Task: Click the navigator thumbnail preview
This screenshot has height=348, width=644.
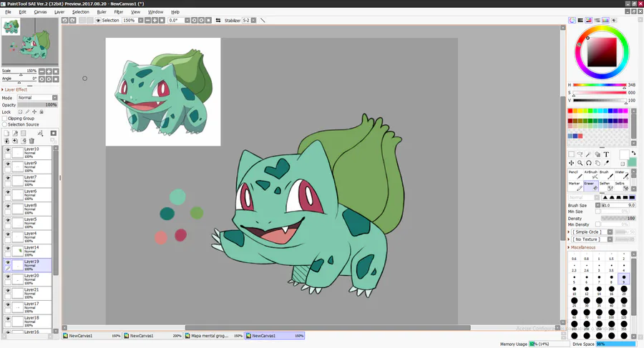Action: [29, 41]
